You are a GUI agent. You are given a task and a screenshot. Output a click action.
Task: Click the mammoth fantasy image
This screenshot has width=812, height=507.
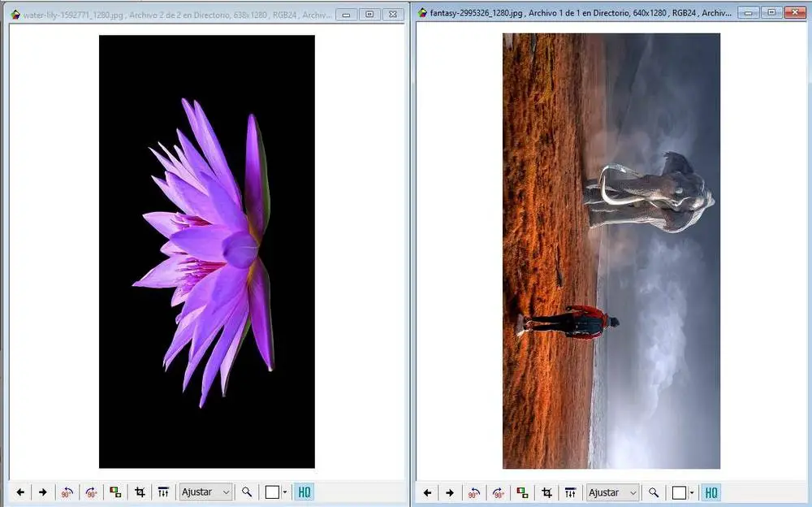[x=611, y=251]
